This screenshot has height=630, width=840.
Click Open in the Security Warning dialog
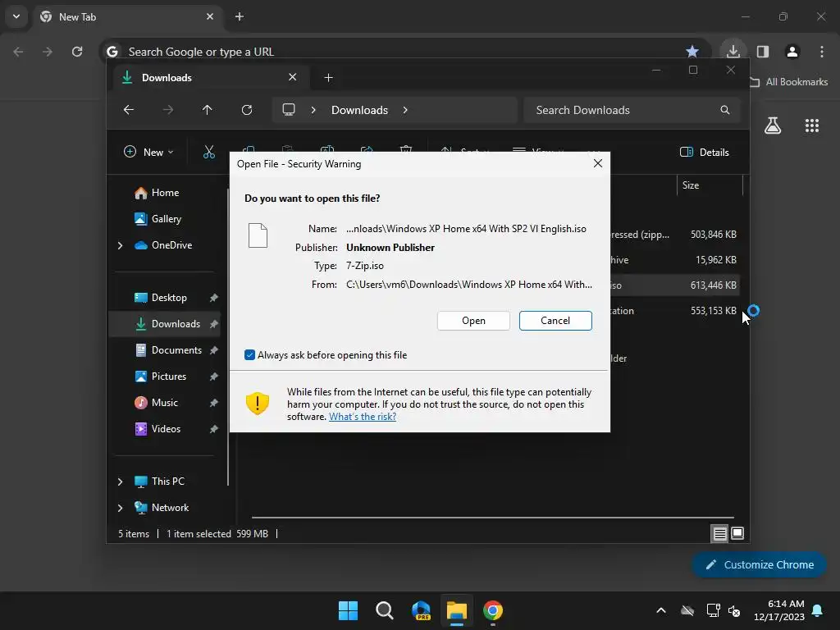(x=473, y=321)
